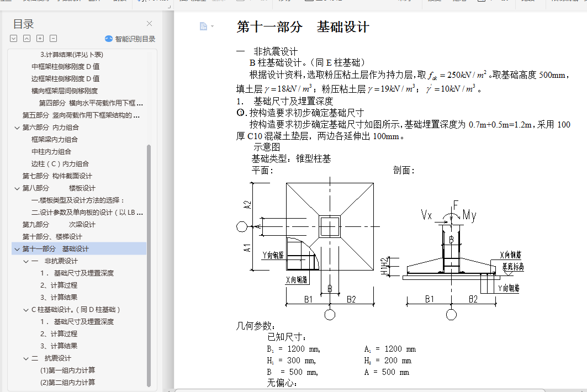Click the blue 智能识别目录 robot icon
Image resolution: width=587 pixels, height=392 pixels.
(109, 39)
